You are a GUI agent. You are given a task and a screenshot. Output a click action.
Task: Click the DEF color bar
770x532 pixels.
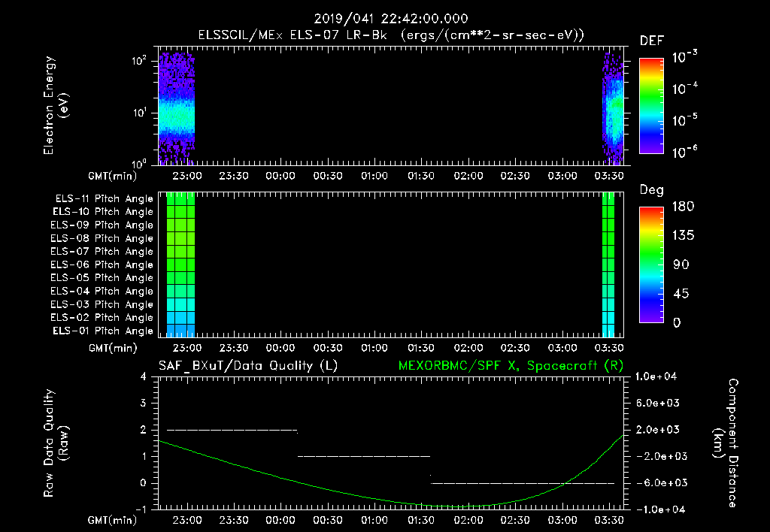pyautogui.click(x=652, y=106)
